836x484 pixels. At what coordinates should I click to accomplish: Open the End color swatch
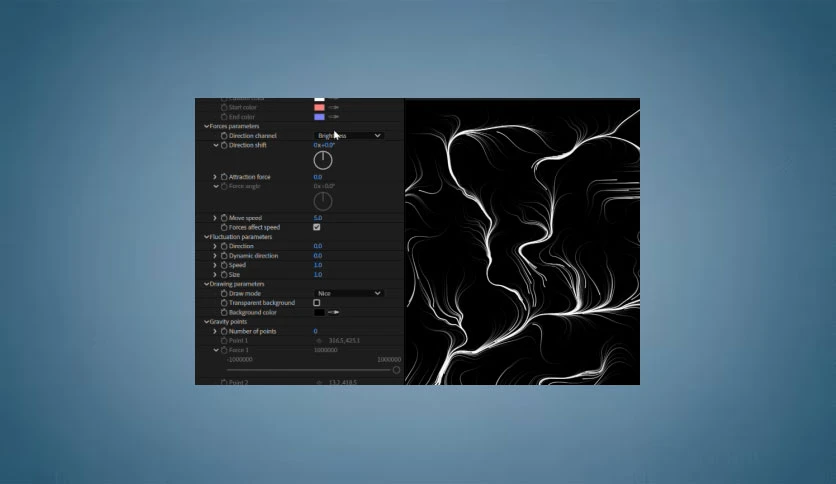(319, 117)
